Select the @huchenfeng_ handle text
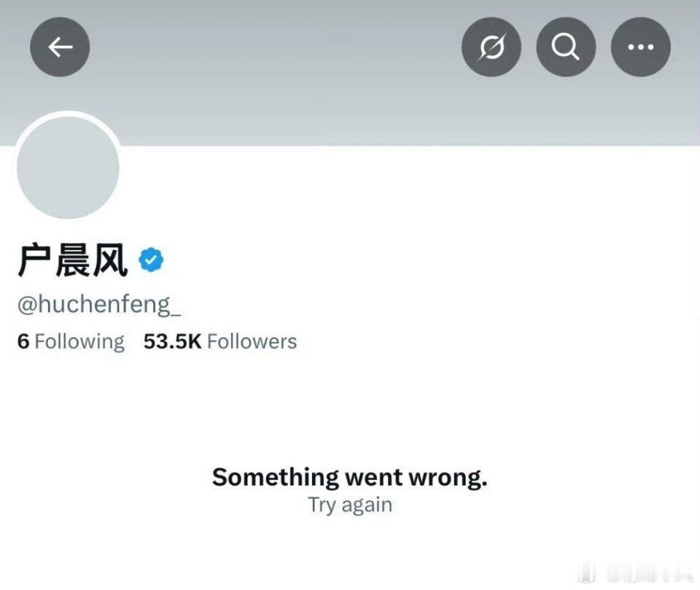700x590 pixels. (x=99, y=305)
